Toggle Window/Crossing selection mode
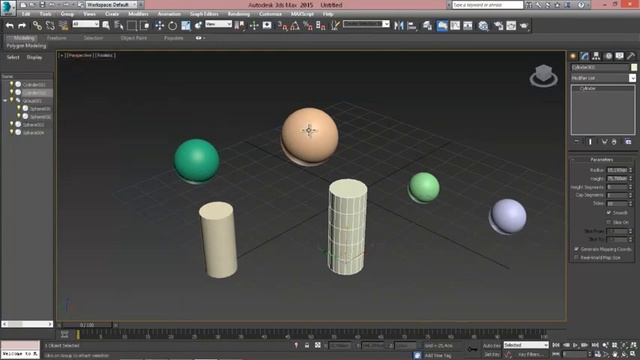Image resolution: width=640 pixels, height=360 pixels. (145, 26)
